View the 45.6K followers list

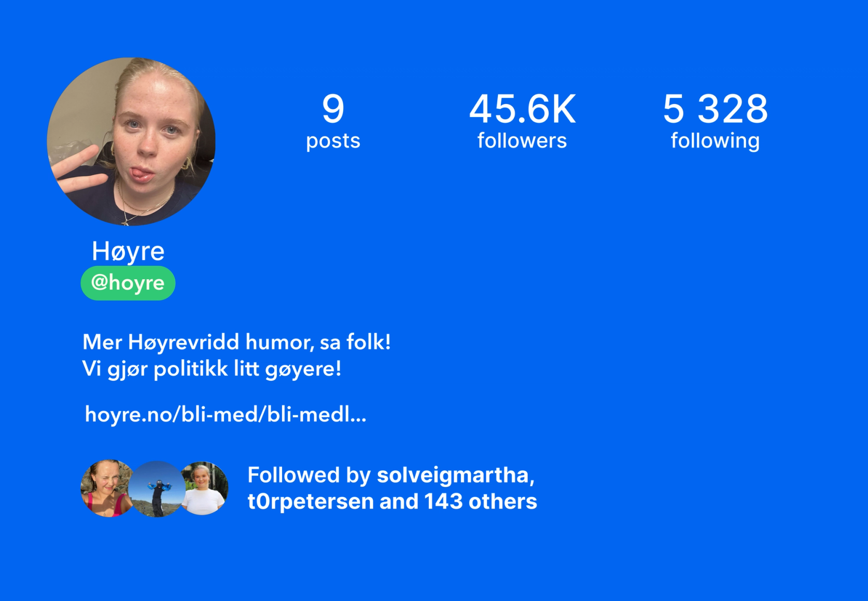(522, 121)
